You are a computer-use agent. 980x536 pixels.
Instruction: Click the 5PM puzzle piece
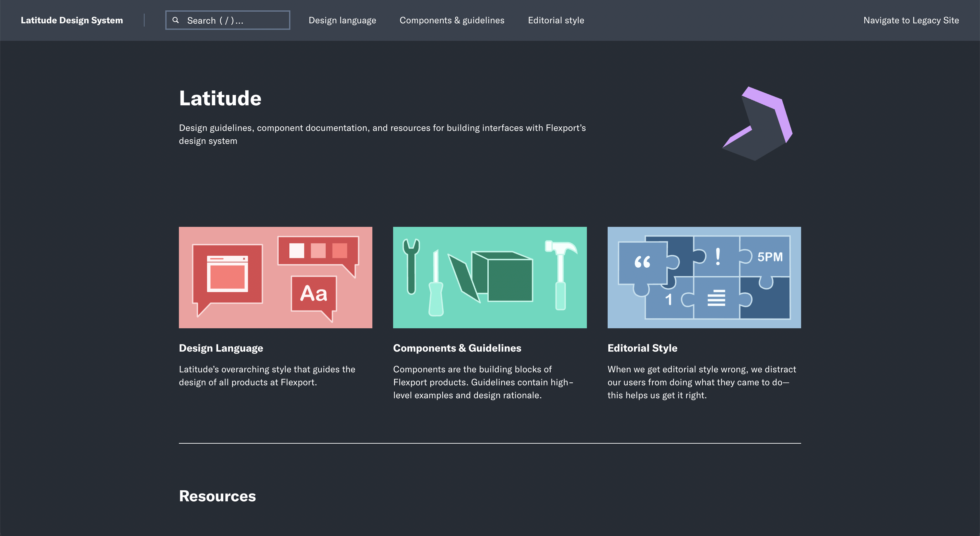[x=769, y=257]
